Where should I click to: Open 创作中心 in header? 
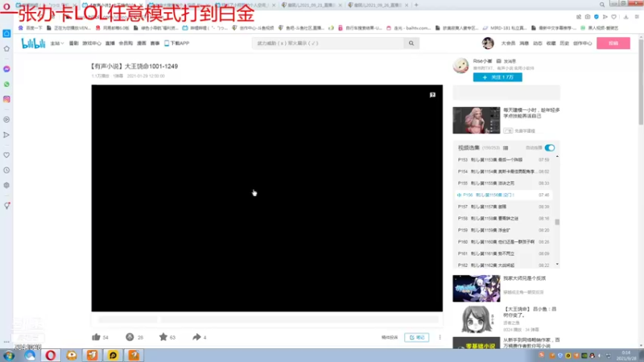tap(582, 43)
